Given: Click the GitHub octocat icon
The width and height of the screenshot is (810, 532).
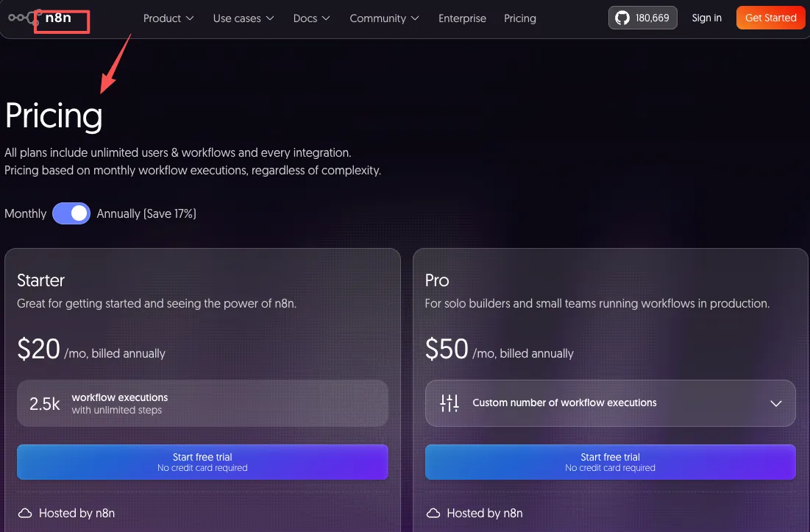Looking at the screenshot, I should point(622,18).
